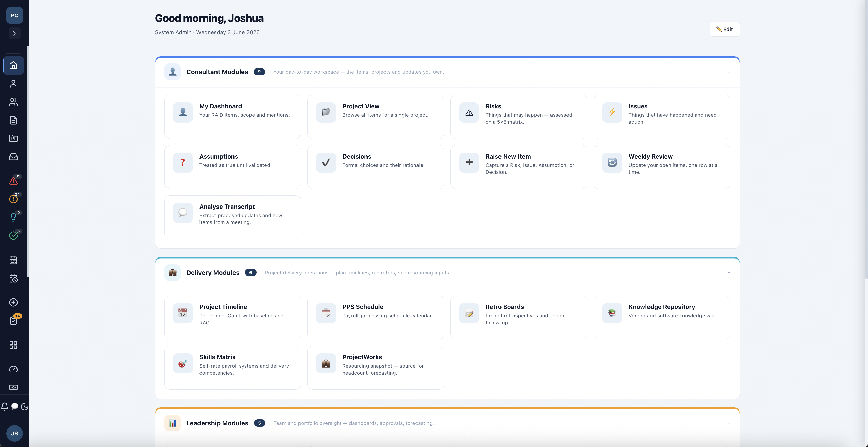Open clipboard check icon with badge 14
Screen dimensions: 868x447
coord(13,321)
